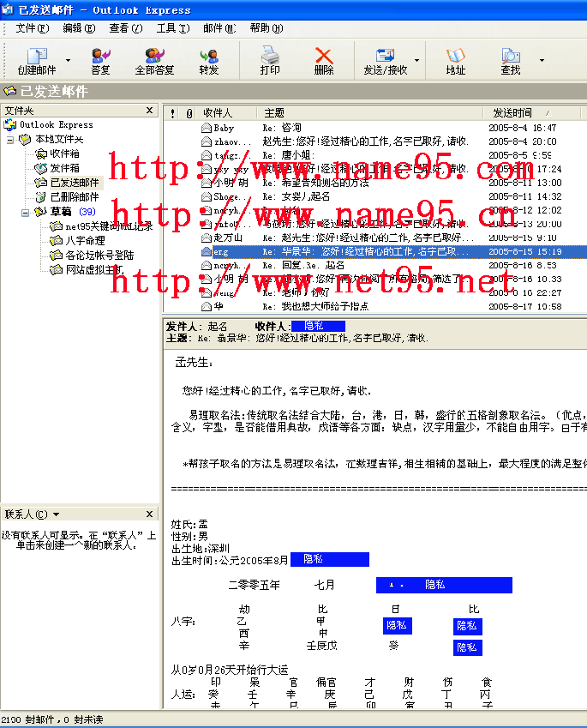Open the dropdown arrow beside 创建邮件
The image size is (587, 728).
tap(69, 60)
